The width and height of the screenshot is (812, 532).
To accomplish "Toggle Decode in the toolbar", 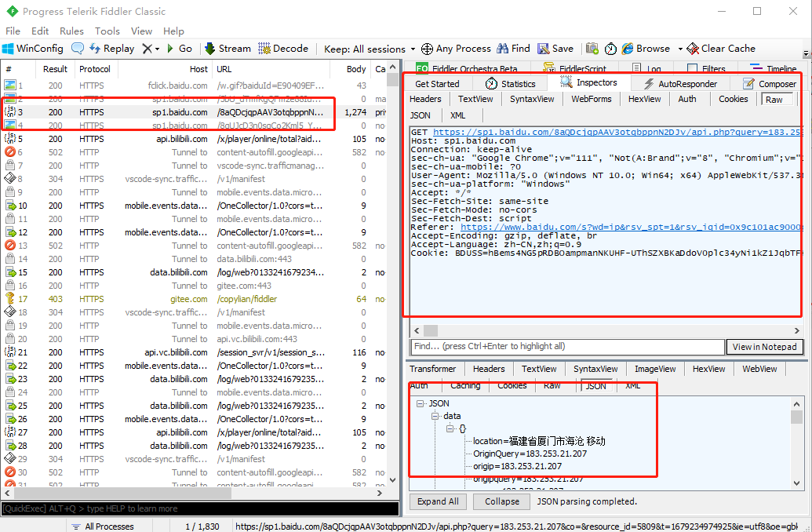I will tap(283, 49).
